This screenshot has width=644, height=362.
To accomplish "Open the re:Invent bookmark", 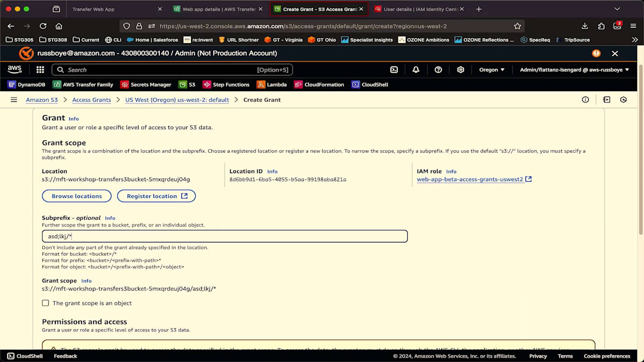I will tap(199, 40).
